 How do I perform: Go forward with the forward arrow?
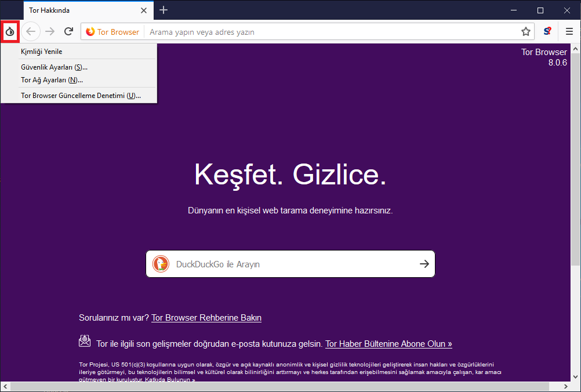(x=50, y=32)
